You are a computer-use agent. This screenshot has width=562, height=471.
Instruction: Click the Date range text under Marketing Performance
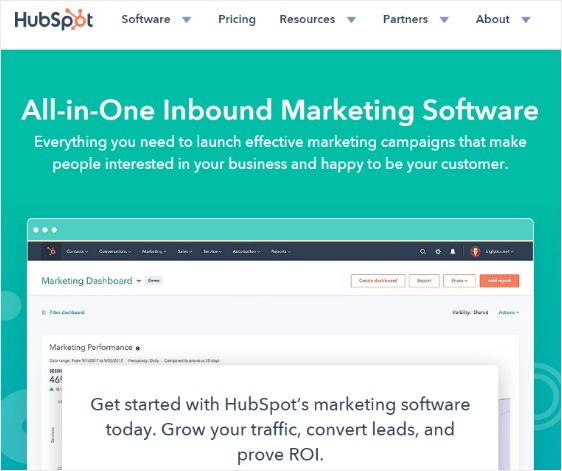click(x=86, y=361)
